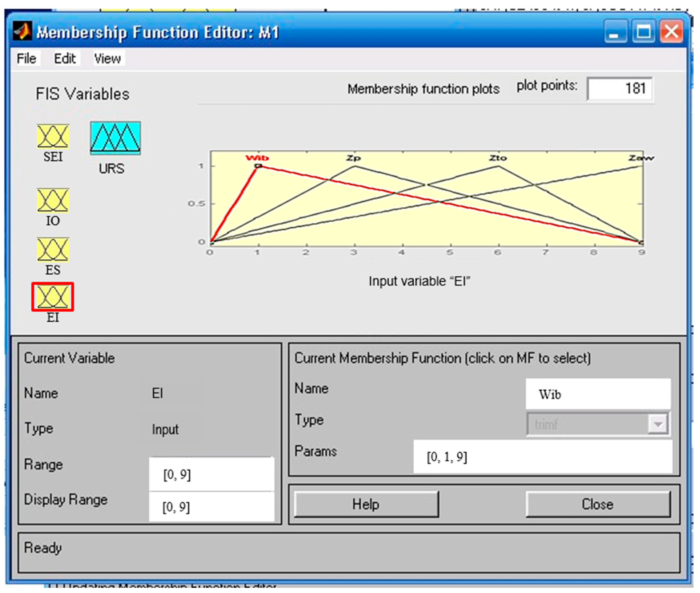Select the Zto membership function label

[498, 158]
